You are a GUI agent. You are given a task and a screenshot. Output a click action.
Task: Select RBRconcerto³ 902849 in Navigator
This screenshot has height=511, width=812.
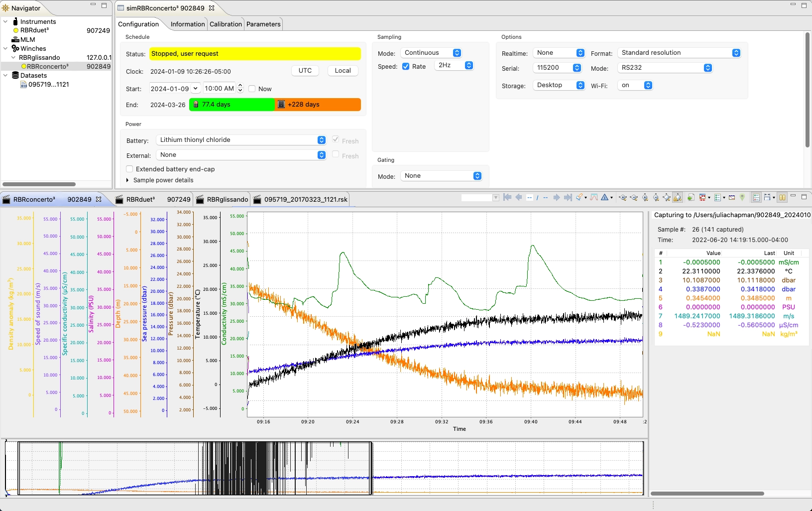coord(65,66)
